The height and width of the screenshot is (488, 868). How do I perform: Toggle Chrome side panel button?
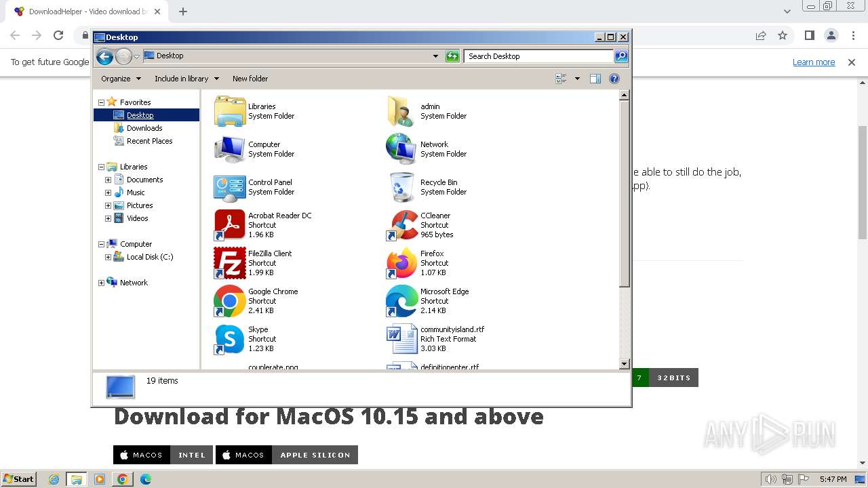pyautogui.click(x=809, y=35)
